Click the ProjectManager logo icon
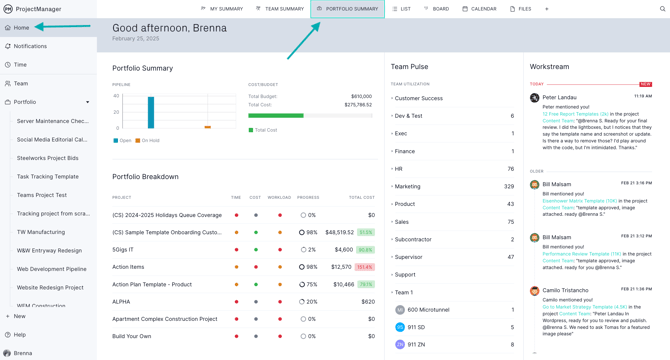The height and width of the screenshot is (360, 670). 8,9
